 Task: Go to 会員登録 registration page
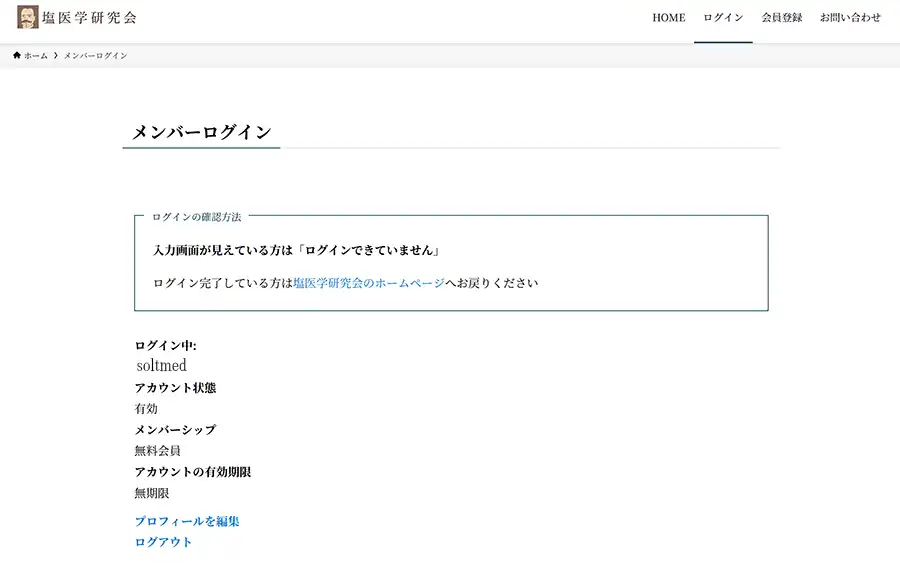[x=782, y=18]
